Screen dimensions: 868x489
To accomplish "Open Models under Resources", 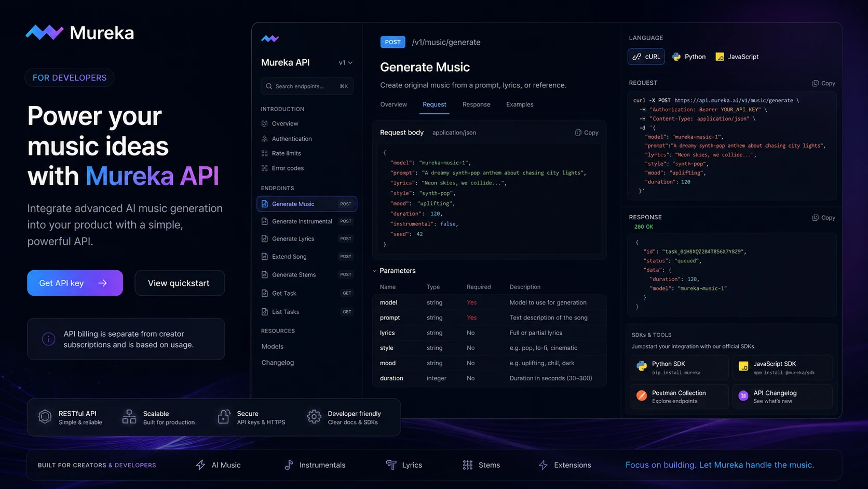I will pos(273,347).
